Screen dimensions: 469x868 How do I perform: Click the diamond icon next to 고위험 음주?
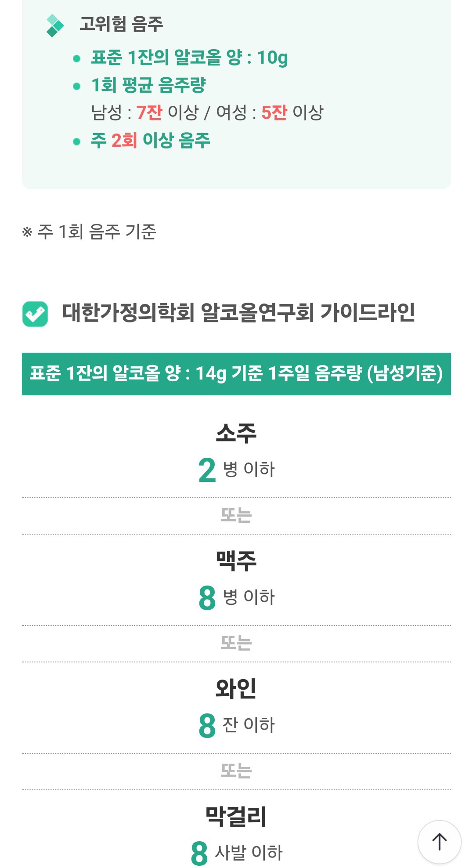point(55,25)
